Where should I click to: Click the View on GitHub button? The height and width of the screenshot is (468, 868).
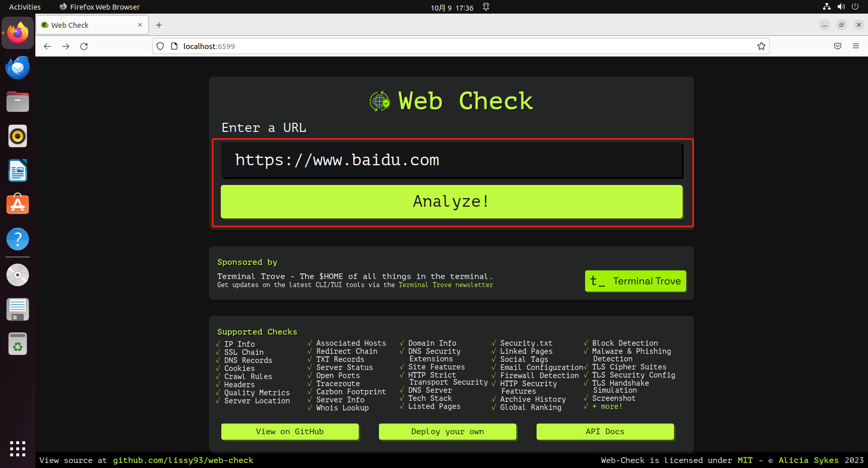(x=290, y=432)
